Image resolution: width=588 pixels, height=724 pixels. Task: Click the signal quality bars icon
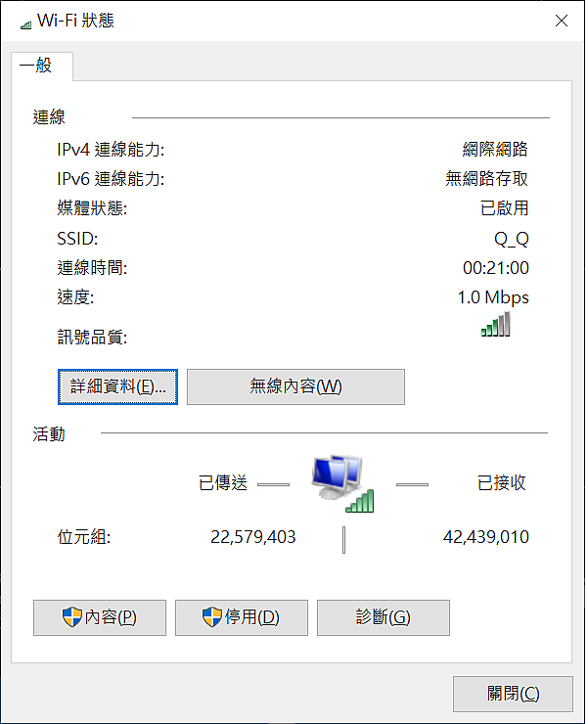[496, 324]
